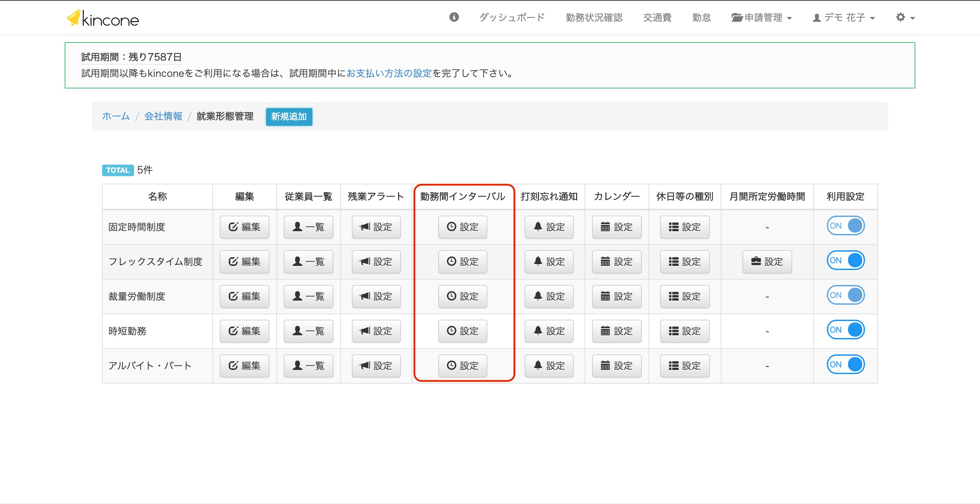
Task: View employee list for 時短勤務
Action: 308,331
